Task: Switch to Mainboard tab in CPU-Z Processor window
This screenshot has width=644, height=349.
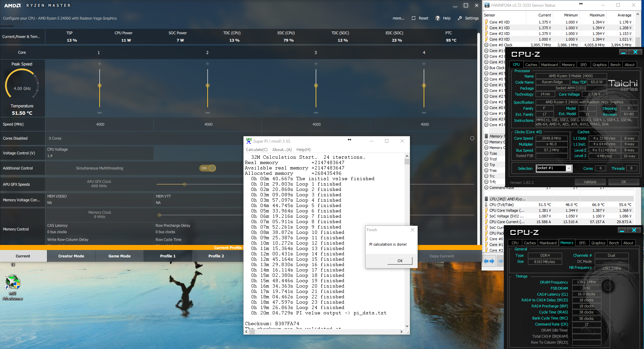Action: click(x=549, y=65)
